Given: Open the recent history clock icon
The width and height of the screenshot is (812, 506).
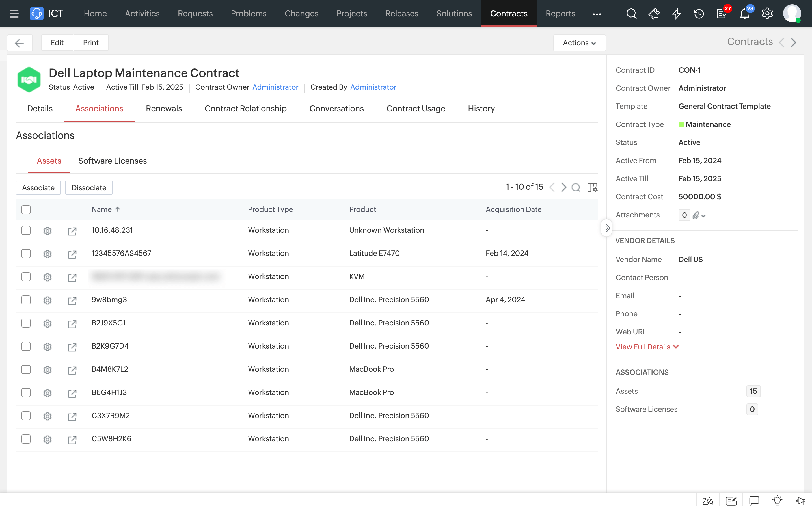Looking at the screenshot, I should 699,14.
